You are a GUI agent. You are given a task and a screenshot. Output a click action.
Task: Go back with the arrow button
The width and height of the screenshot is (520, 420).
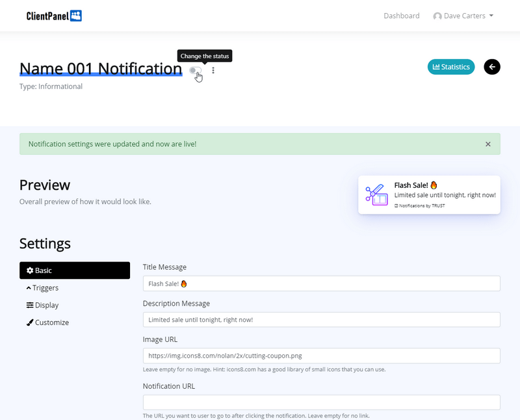(x=492, y=67)
